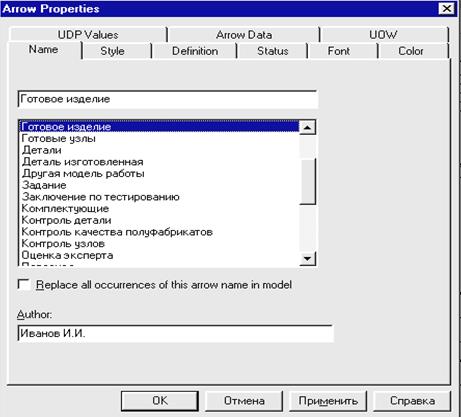
Task: Click the Применить (Apply) button
Action: (x=328, y=401)
